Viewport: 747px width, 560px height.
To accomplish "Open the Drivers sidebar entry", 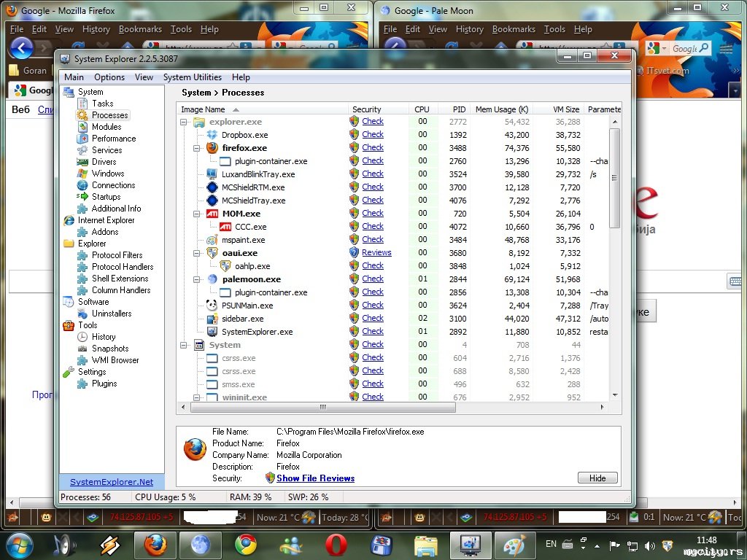I will click(104, 162).
